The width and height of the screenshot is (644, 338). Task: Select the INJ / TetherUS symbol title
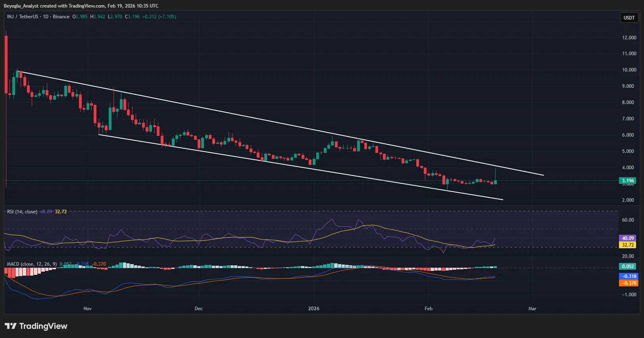[x=23, y=17]
